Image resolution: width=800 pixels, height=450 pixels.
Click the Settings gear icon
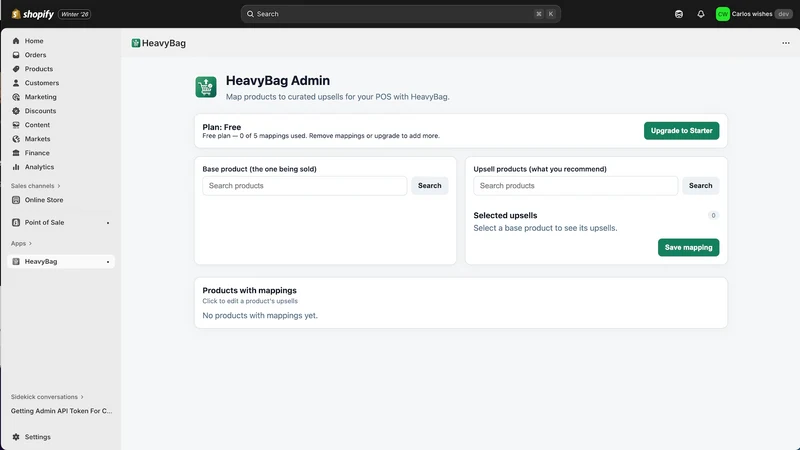point(16,437)
